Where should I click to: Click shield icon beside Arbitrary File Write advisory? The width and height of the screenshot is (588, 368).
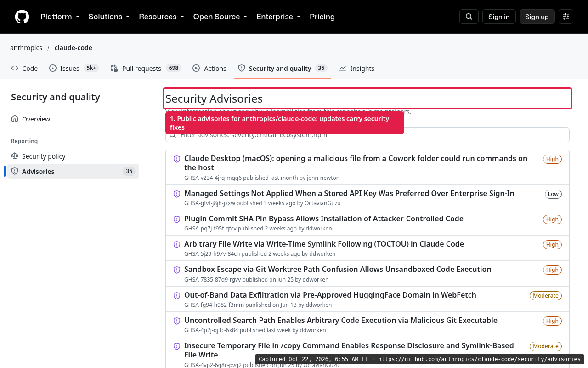coord(177,245)
